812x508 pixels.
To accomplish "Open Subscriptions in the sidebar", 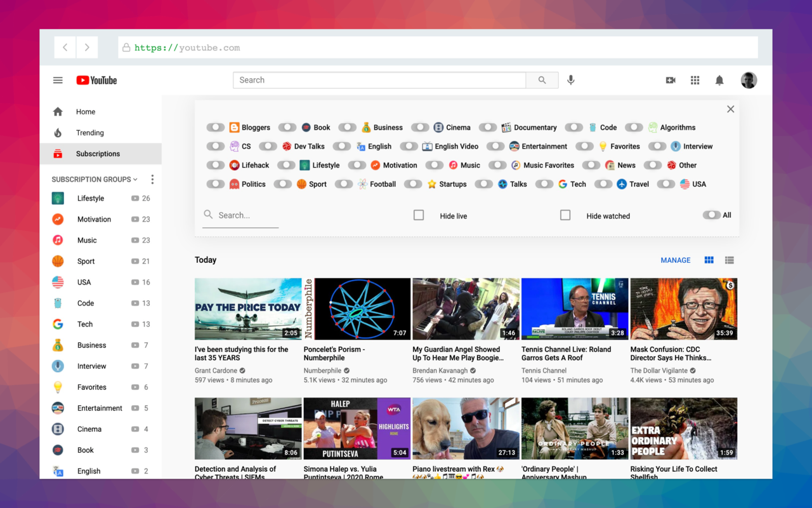I will [x=100, y=154].
